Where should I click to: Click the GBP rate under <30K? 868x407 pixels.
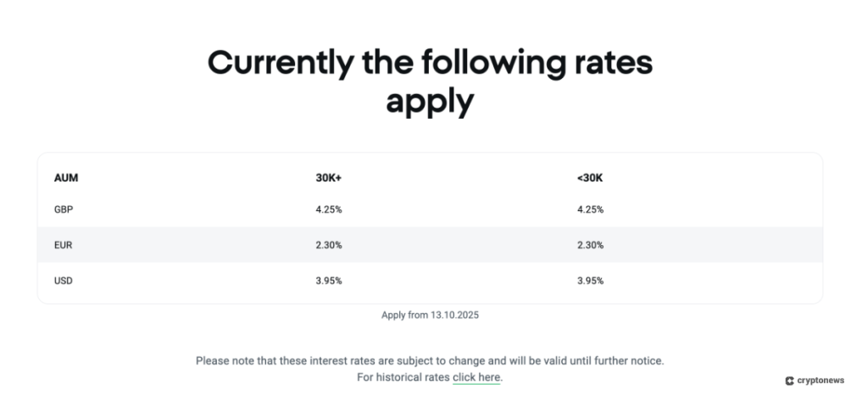coord(590,209)
